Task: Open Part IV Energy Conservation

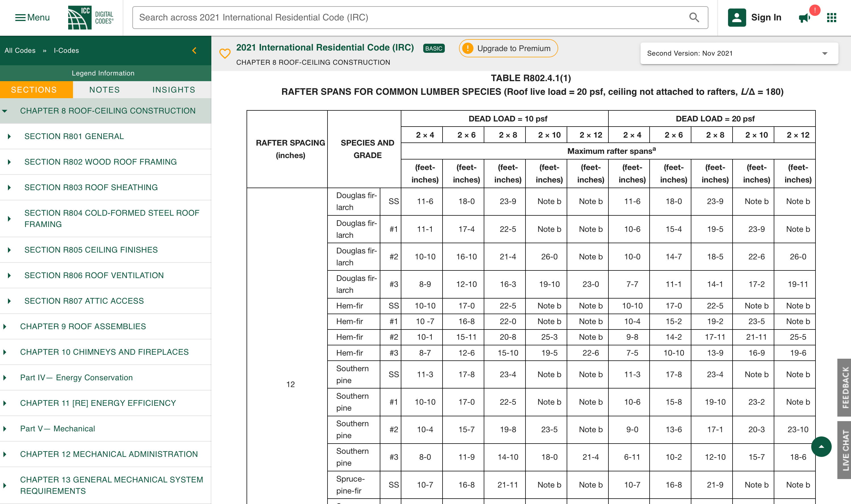Action: [76, 377]
